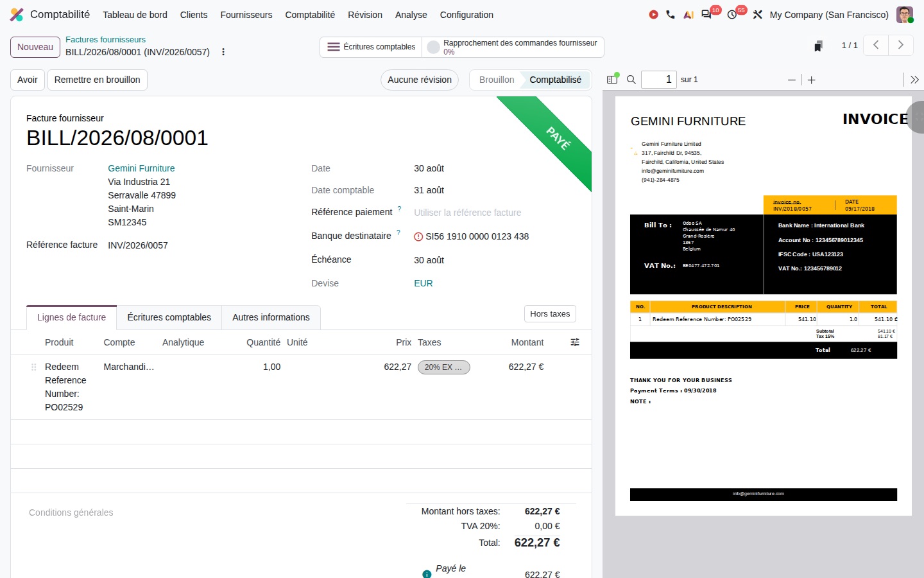Viewport: 924px width, 578px height.
Task: Open Rapprochement des commandes fournisseur smart button
Action: (x=513, y=47)
